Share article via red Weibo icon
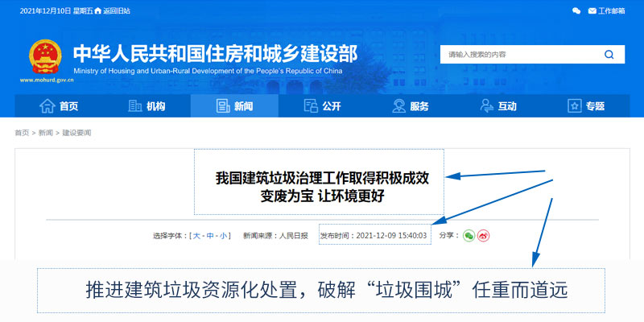The width and height of the screenshot is (644, 322). [484, 236]
